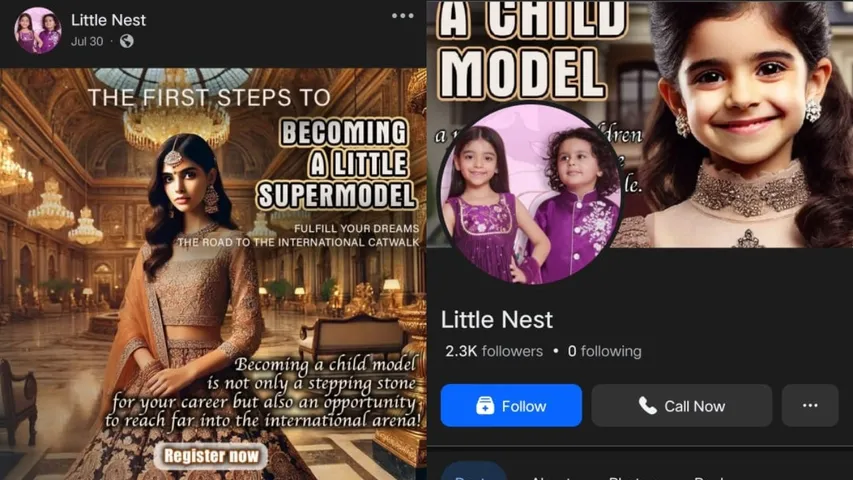
Task: View the 2.3K followers list
Action: tap(494, 351)
